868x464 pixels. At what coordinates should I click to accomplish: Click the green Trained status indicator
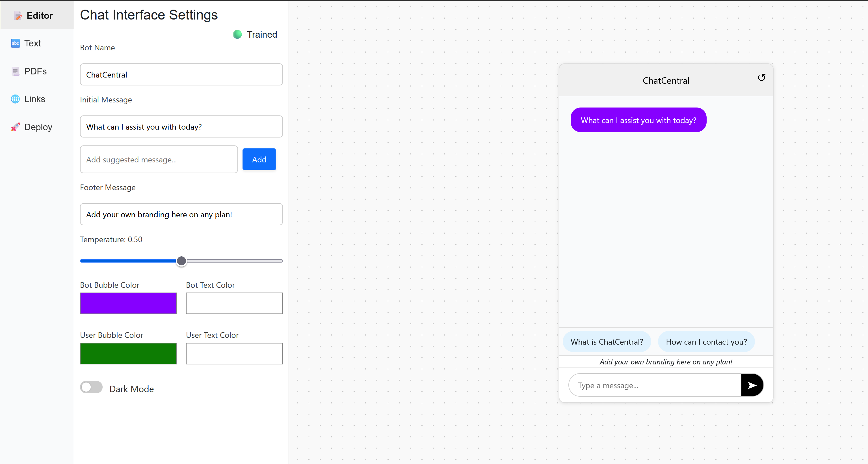[x=237, y=35]
